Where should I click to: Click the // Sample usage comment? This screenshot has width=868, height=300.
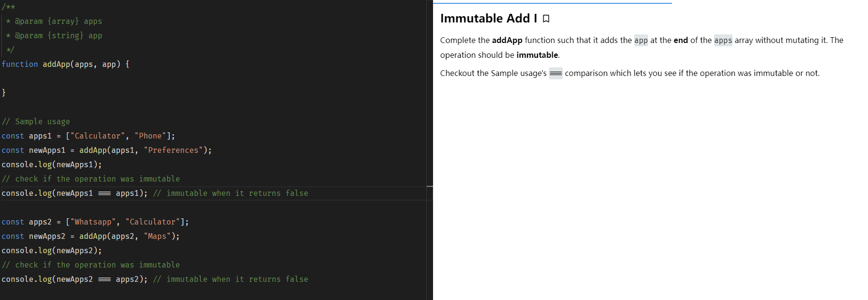36,121
